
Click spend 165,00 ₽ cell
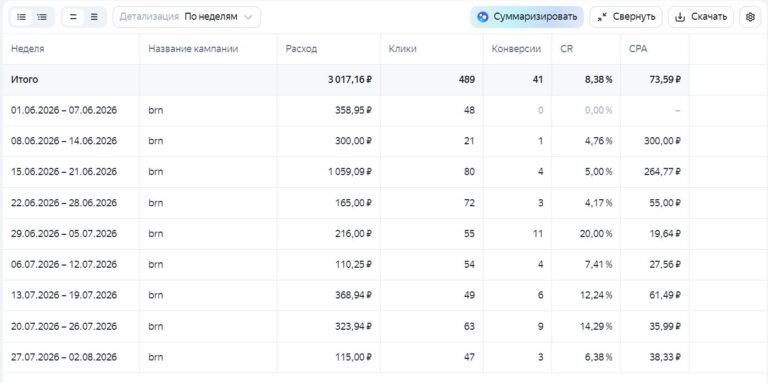point(355,203)
